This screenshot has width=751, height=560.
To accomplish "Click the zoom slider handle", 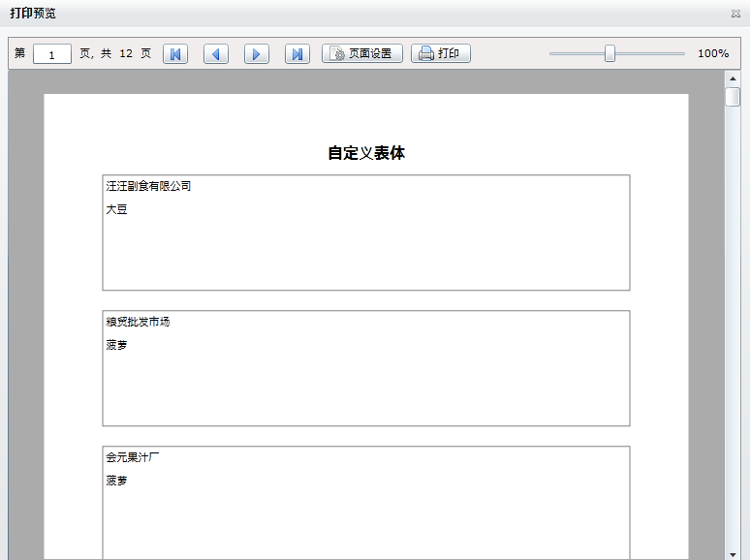I will 610,53.
